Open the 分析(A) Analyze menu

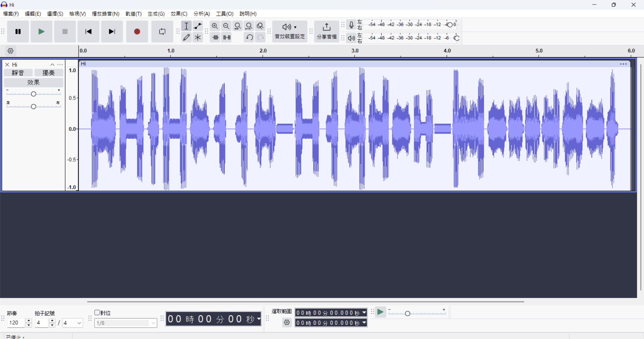(202, 14)
